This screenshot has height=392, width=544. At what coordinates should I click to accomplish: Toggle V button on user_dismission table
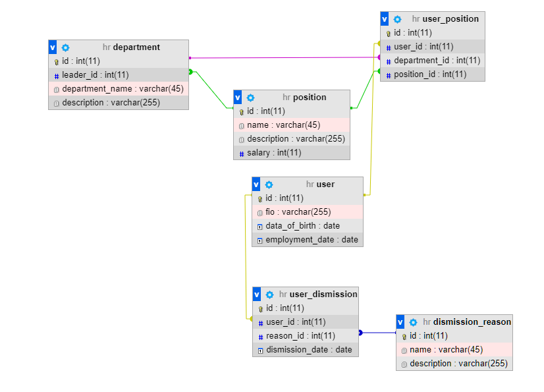click(257, 294)
